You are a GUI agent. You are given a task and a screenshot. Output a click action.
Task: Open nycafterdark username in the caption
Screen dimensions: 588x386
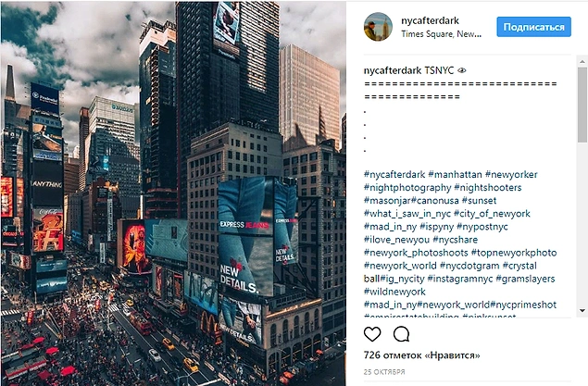(x=393, y=70)
